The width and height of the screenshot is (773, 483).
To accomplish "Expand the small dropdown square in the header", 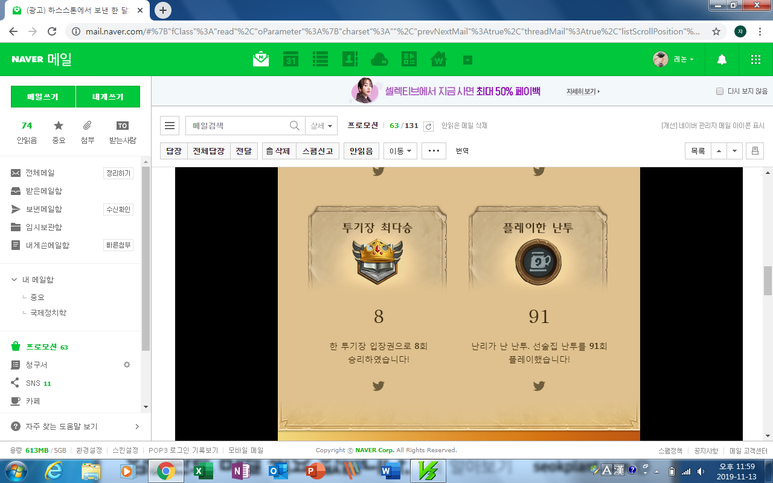I will point(468,60).
